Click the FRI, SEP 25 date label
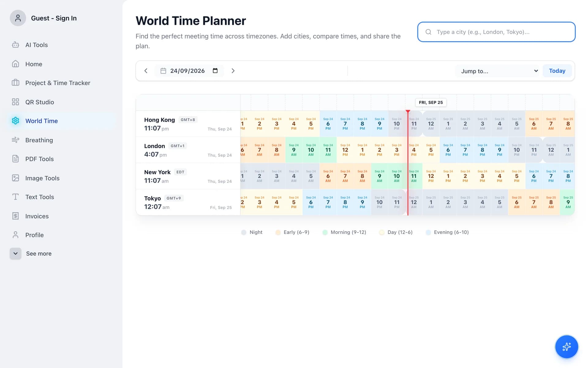Image resolution: width=588 pixels, height=368 pixels. pos(431,102)
